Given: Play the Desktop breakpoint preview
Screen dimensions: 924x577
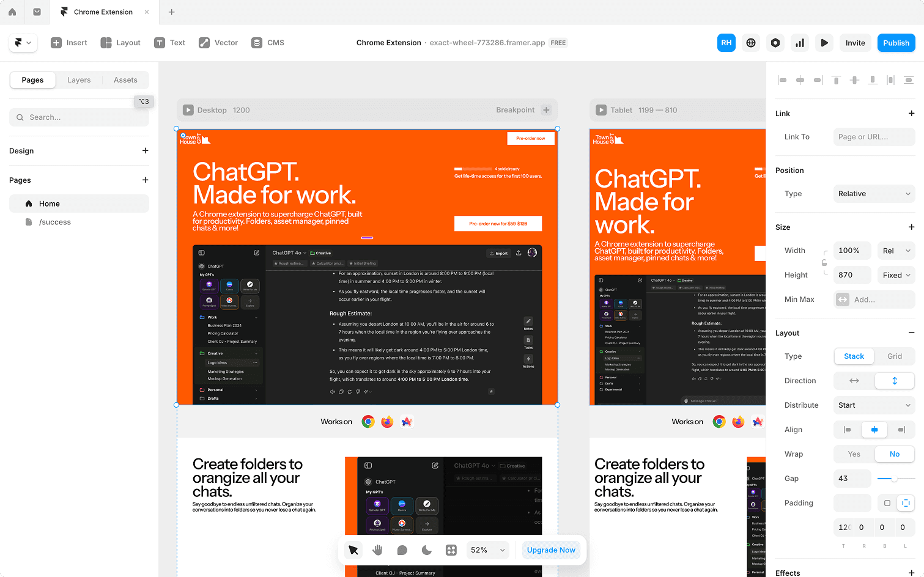Looking at the screenshot, I should pyautogui.click(x=188, y=110).
